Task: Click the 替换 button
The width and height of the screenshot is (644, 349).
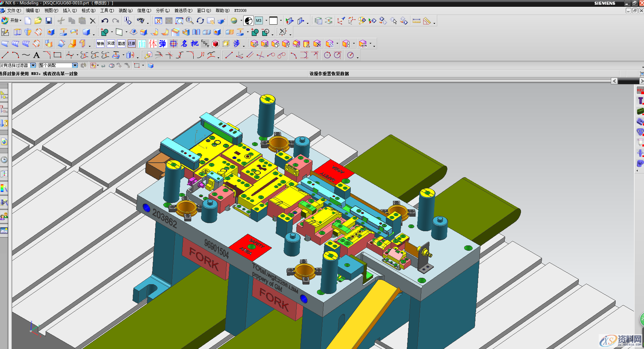Action: click(x=100, y=44)
